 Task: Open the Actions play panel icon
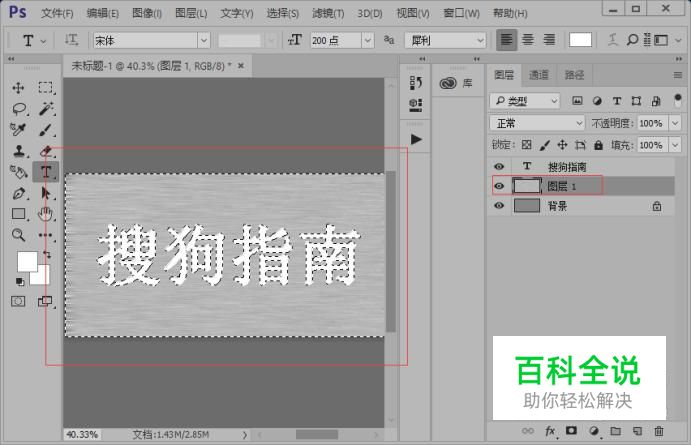click(x=416, y=139)
